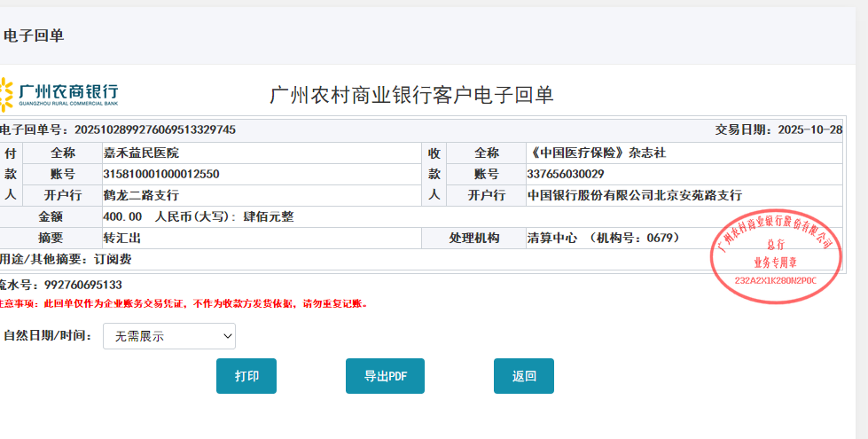Export the receipt using 导出PDF button
Screen dimensions: 868x439
385,376
